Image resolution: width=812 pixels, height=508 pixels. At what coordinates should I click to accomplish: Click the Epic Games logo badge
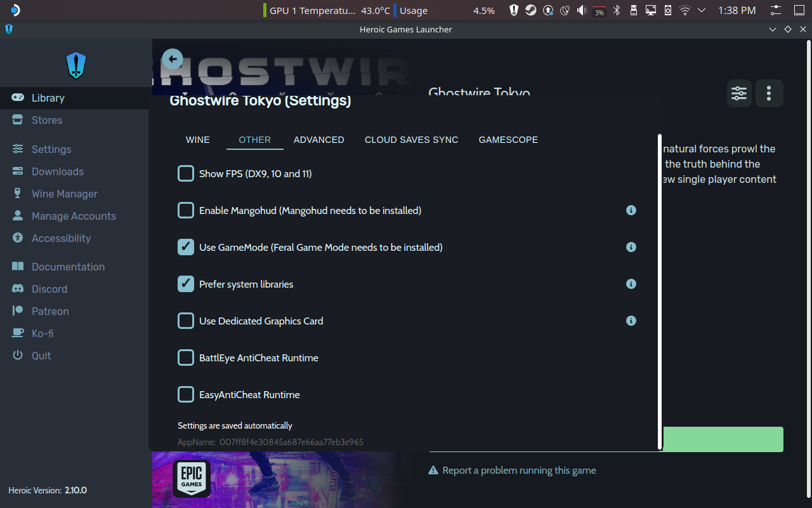[x=191, y=478]
